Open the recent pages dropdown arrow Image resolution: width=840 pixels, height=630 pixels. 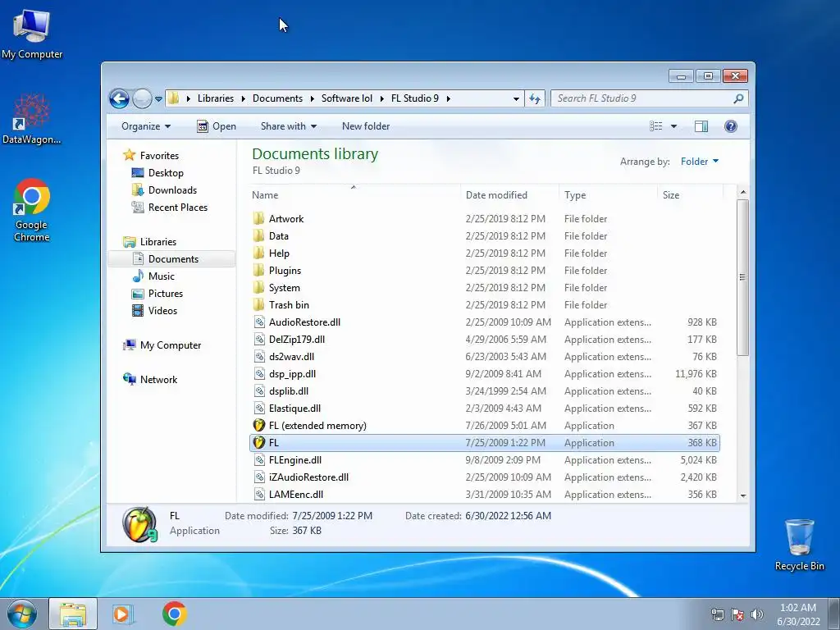tap(158, 99)
